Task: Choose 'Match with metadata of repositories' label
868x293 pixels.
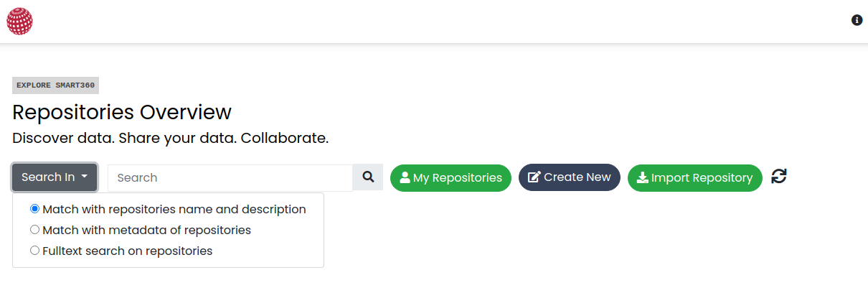Action: [147, 231]
